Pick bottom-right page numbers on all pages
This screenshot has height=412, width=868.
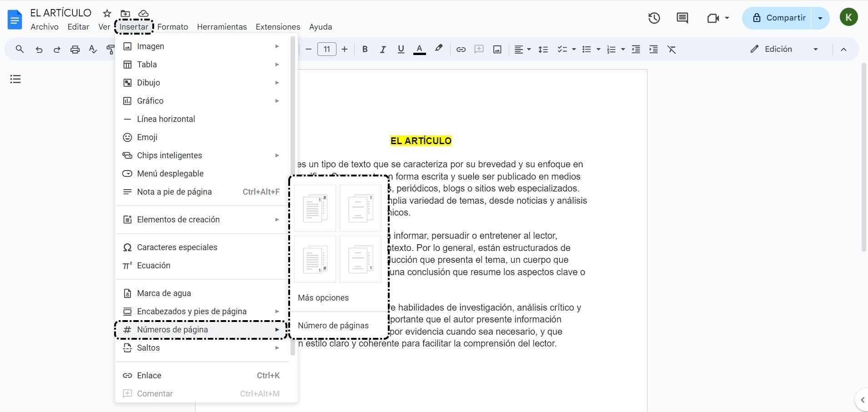(315, 259)
